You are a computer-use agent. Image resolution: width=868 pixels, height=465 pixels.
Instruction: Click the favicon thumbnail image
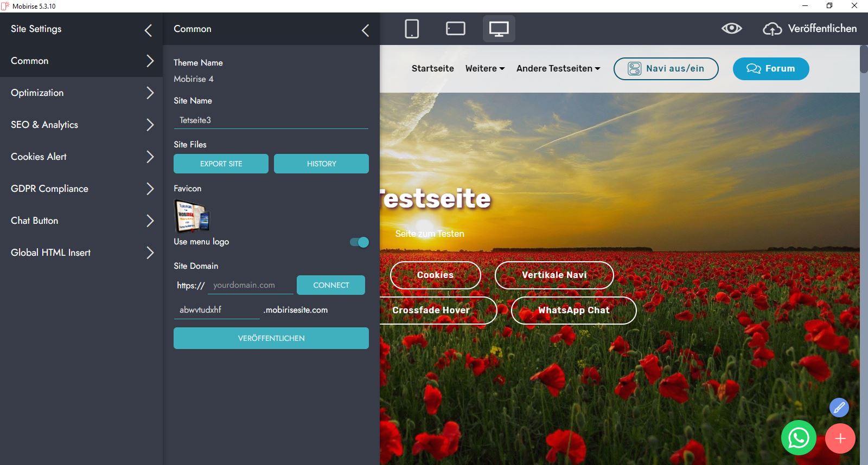pos(192,216)
